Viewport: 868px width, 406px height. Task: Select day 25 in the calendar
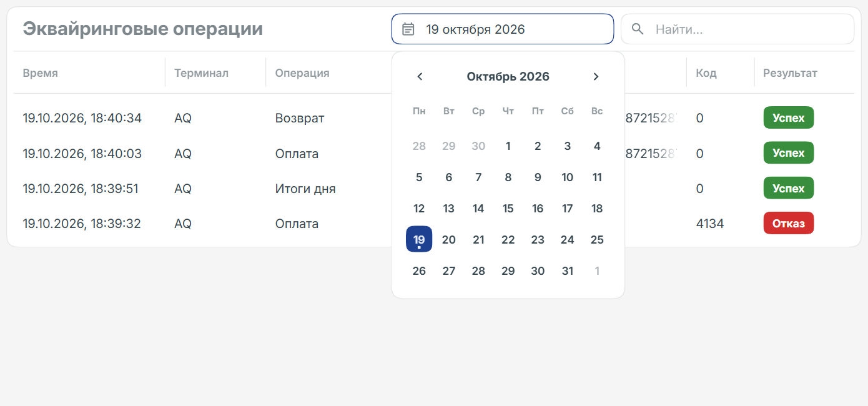pyautogui.click(x=597, y=240)
